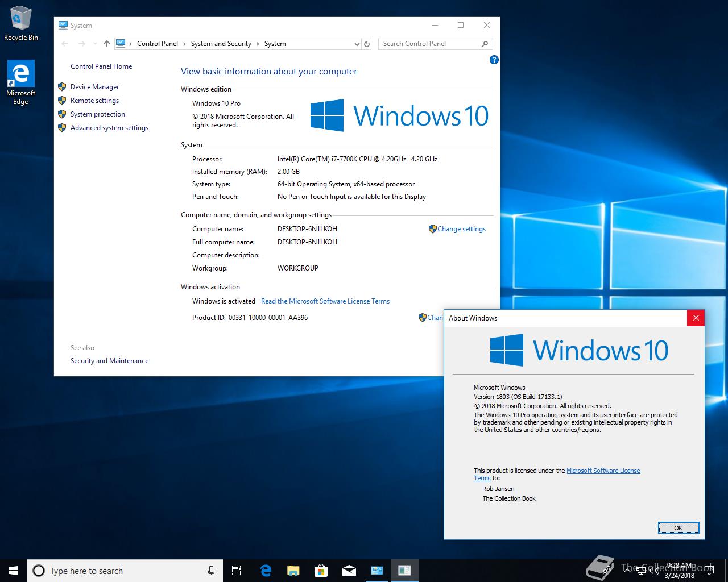This screenshot has width=728, height=582.
Task: Go forward in the System window
Action: point(81,44)
